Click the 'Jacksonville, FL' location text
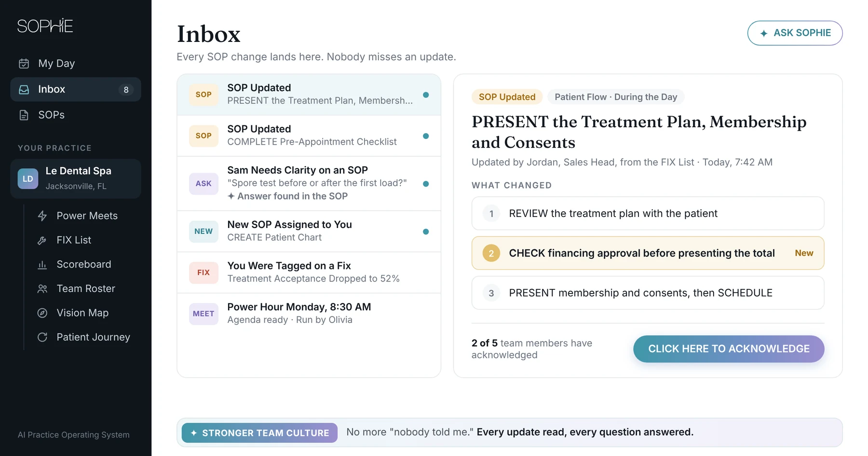 (76, 186)
